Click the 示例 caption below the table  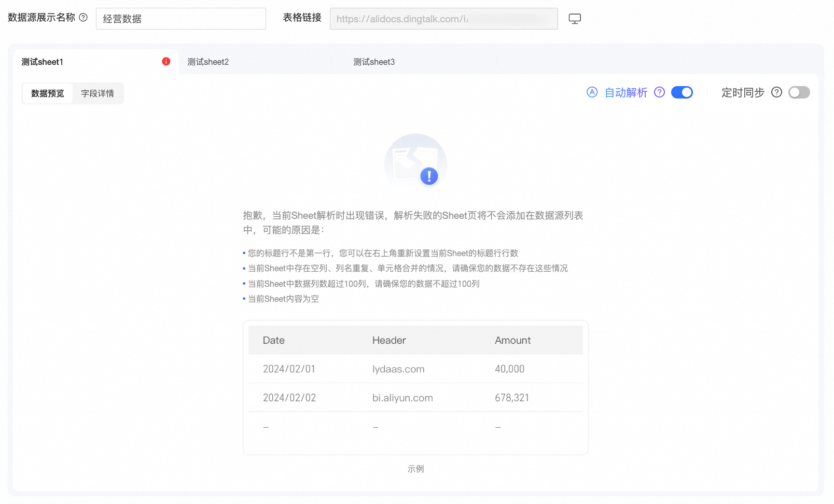(415, 469)
